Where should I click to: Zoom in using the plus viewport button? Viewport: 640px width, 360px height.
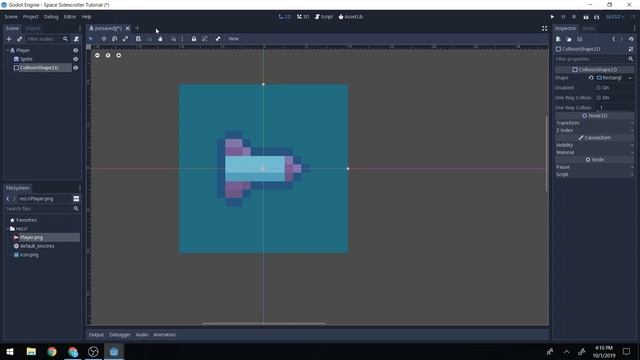(118, 55)
